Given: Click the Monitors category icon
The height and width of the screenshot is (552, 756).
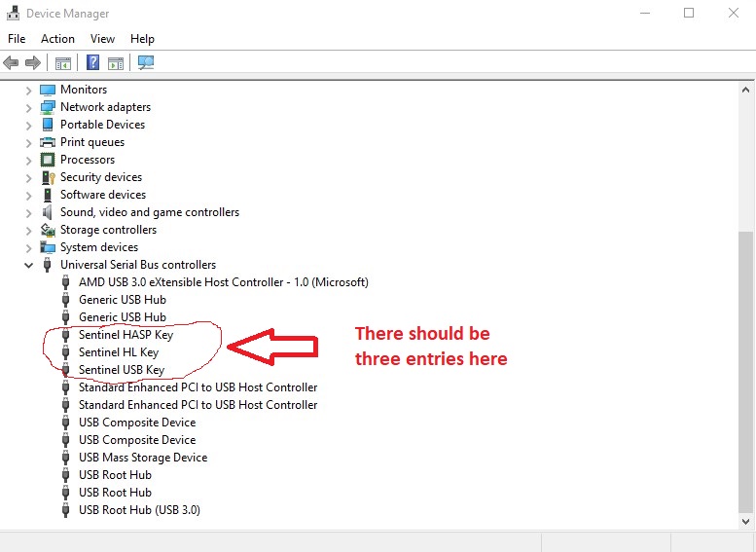Looking at the screenshot, I should pyautogui.click(x=48, y=90).
